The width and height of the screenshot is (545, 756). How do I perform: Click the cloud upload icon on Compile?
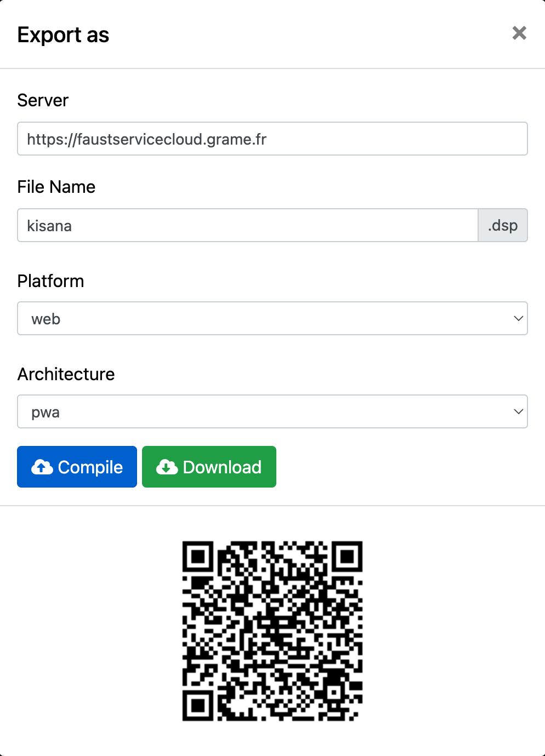(42, 467)
